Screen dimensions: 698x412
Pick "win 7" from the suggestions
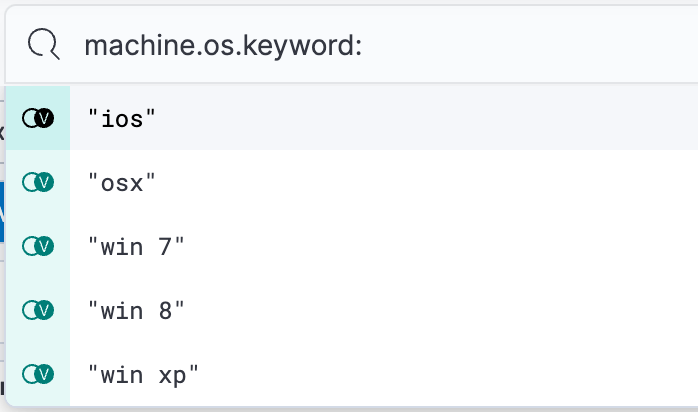(136, 246)
